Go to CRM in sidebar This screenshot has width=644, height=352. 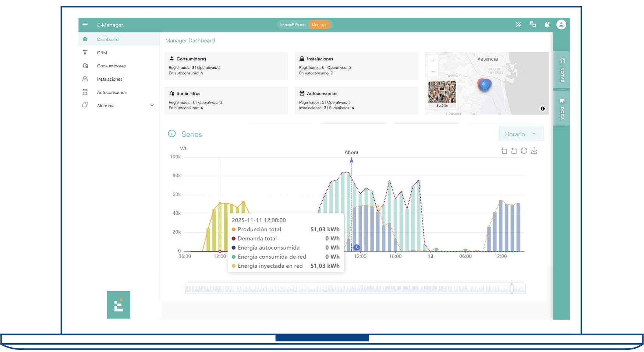(102, 53)
